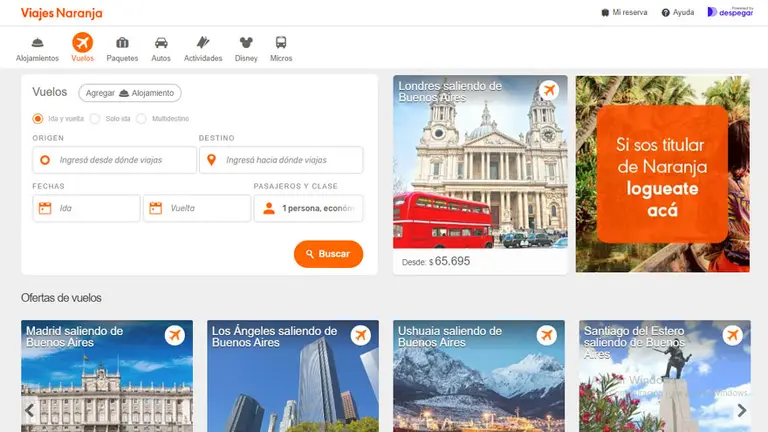Click the destination input field

coord(281,160)
